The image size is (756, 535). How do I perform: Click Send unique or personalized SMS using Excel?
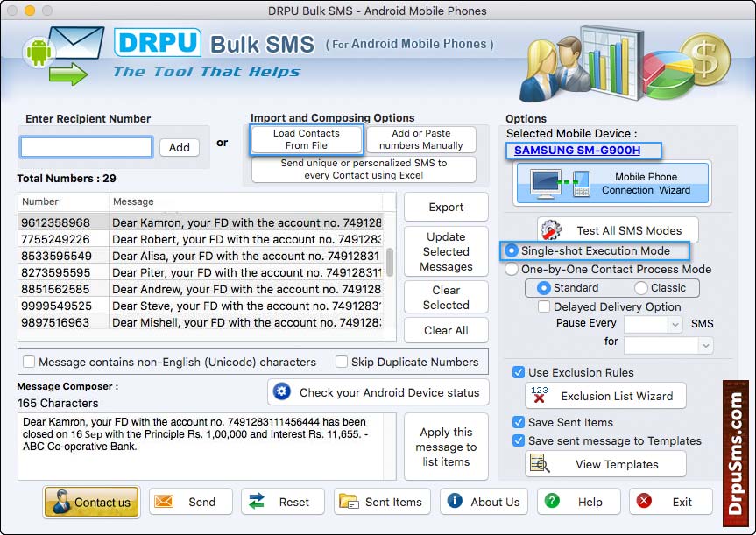(x=364, y=169)
